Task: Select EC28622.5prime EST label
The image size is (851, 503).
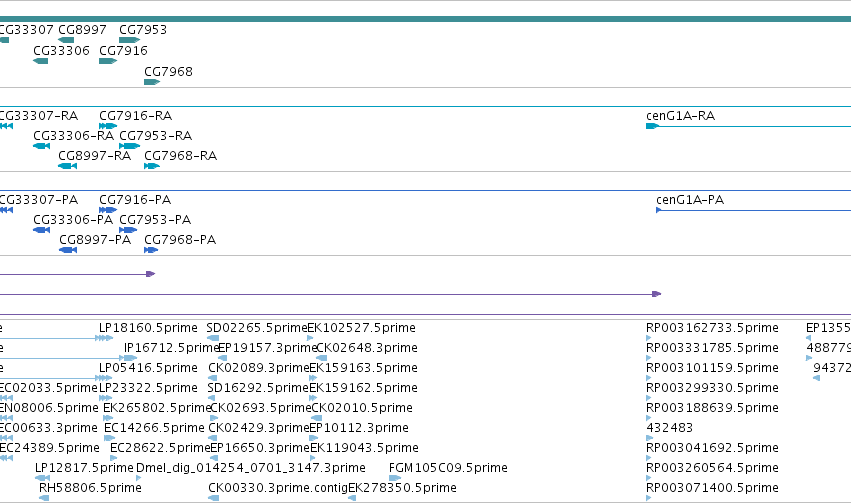Action: pyautogui.click(x=160, y=448)
